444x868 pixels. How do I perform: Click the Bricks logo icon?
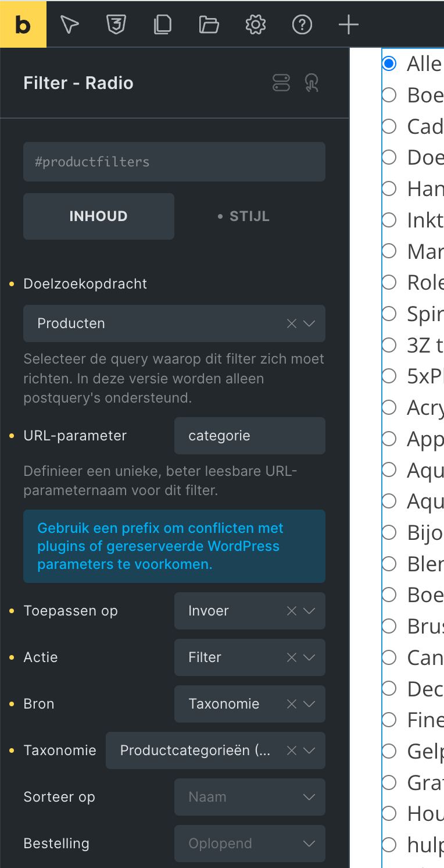point(23,24)
